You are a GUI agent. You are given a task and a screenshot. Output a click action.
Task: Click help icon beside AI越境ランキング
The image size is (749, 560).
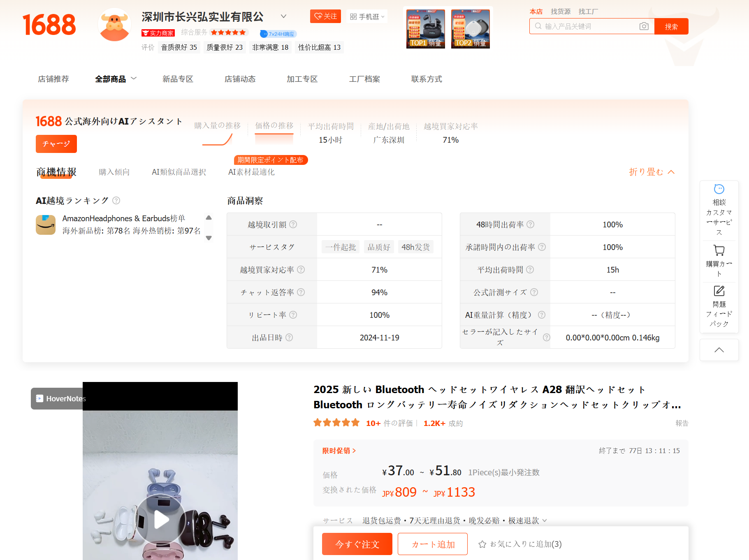click(116, 201)
